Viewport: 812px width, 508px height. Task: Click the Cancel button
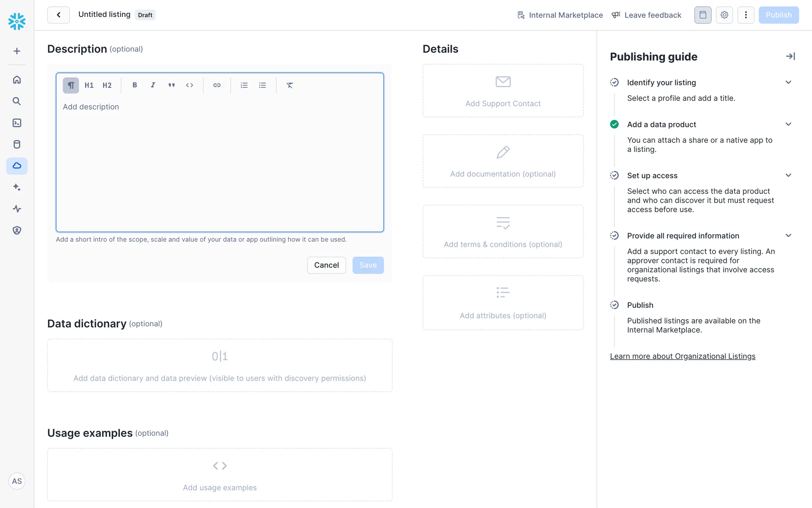pos(326,265)
